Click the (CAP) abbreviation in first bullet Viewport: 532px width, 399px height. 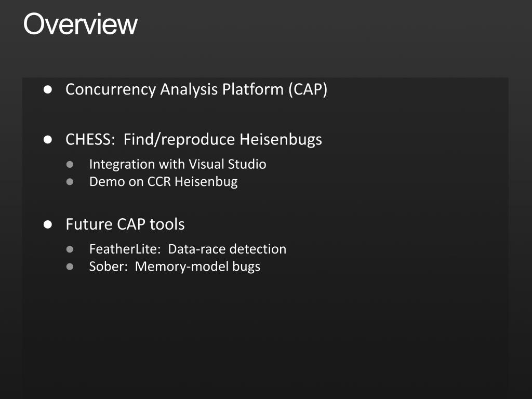308,89
